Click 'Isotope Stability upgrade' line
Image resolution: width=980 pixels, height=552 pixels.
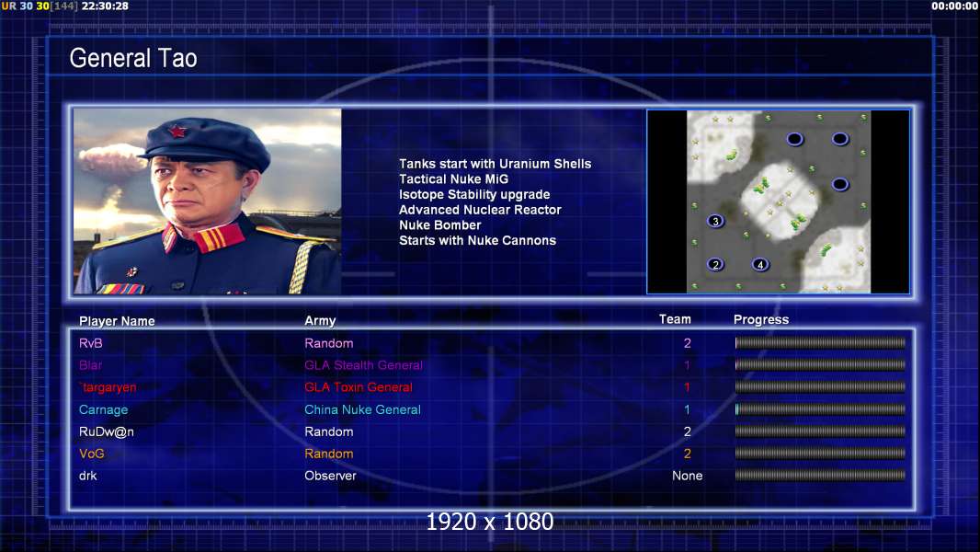coord(474,194)
